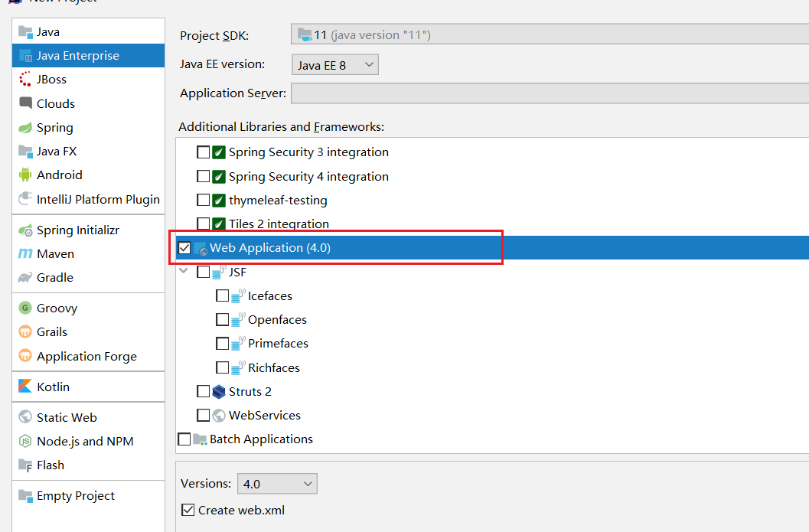Open the Versions 4.0 dropdown
The height and width of the screenshot is (532, 809).
tap(277, 484)
